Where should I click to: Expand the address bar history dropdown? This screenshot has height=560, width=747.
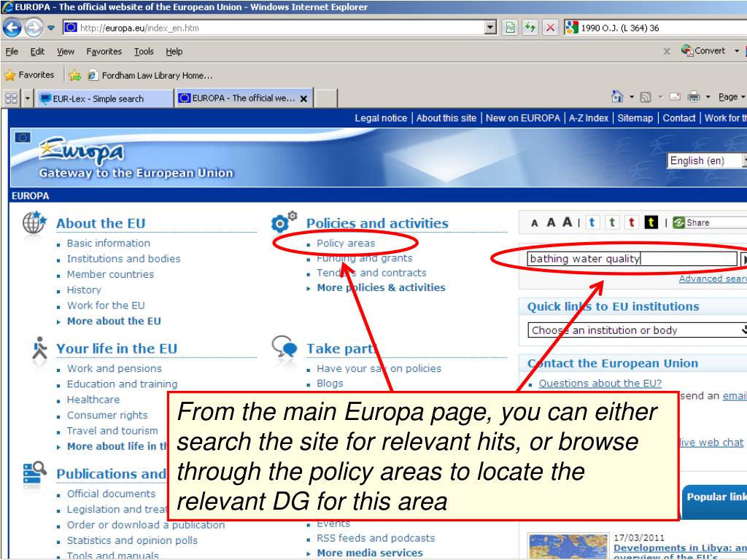[491, 28]
